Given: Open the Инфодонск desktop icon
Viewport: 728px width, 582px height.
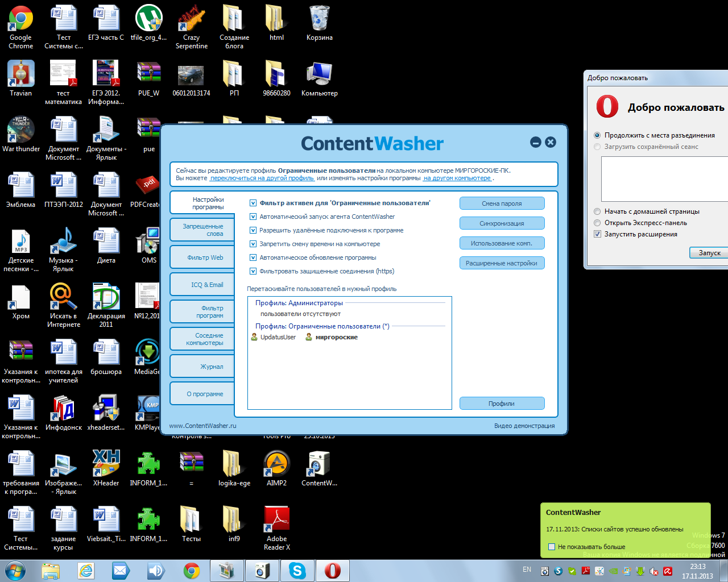Looking at the screenshot, I should (x=64, y=413).
